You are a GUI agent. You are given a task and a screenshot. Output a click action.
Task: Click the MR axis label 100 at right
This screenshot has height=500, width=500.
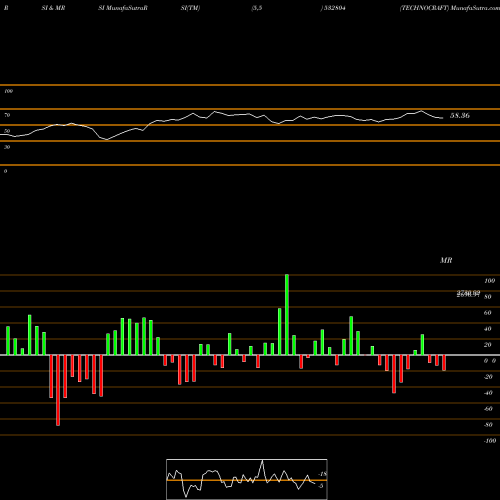click(490, 281)
